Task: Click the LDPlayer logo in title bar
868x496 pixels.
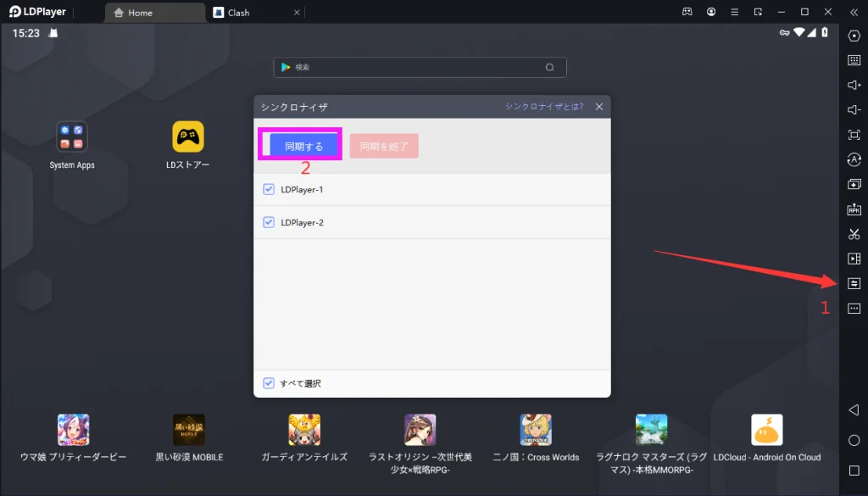Action: (x=37, y=12)
